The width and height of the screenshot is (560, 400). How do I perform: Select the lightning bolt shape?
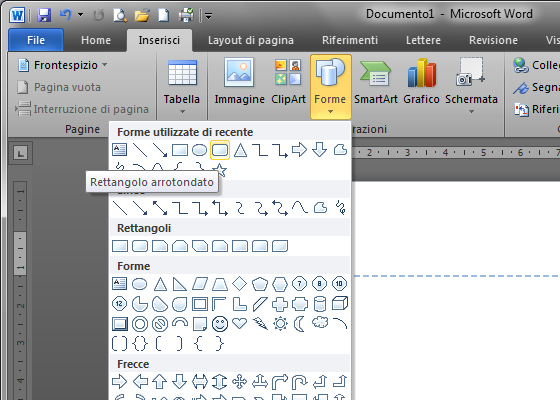coord(260,324)
